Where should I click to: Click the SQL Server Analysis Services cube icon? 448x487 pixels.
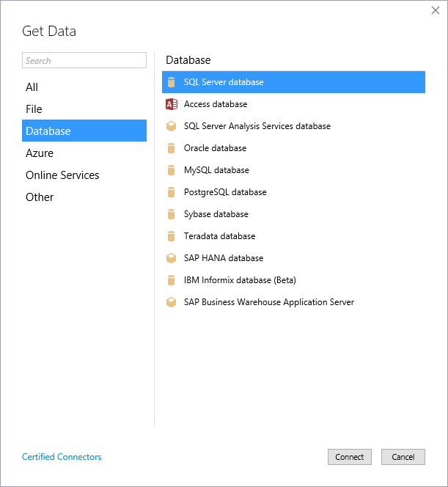coord(171,126)
